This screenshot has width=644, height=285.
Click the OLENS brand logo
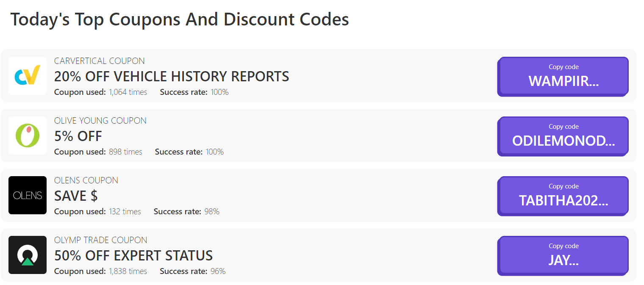click(27, 195)
